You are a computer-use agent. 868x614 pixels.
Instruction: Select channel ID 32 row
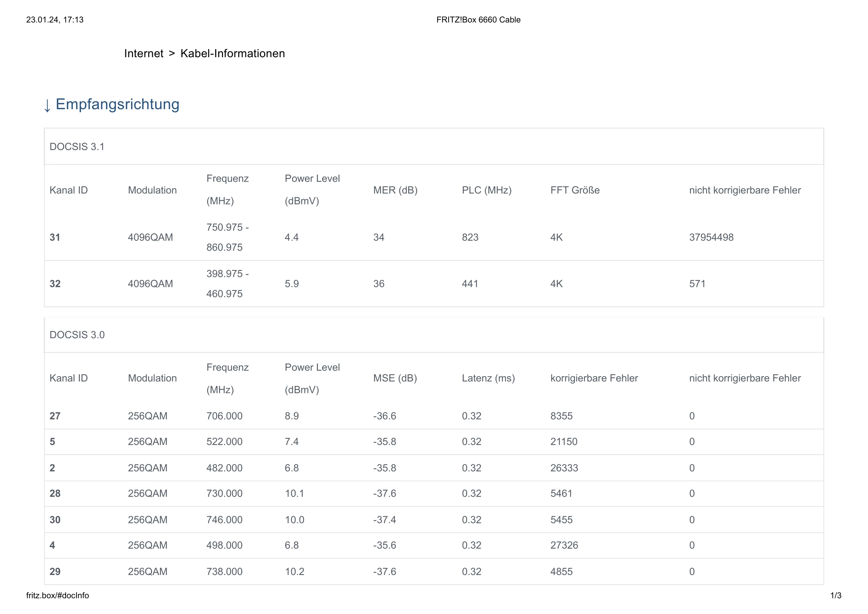pyautogui.click(x=55, y=284)
